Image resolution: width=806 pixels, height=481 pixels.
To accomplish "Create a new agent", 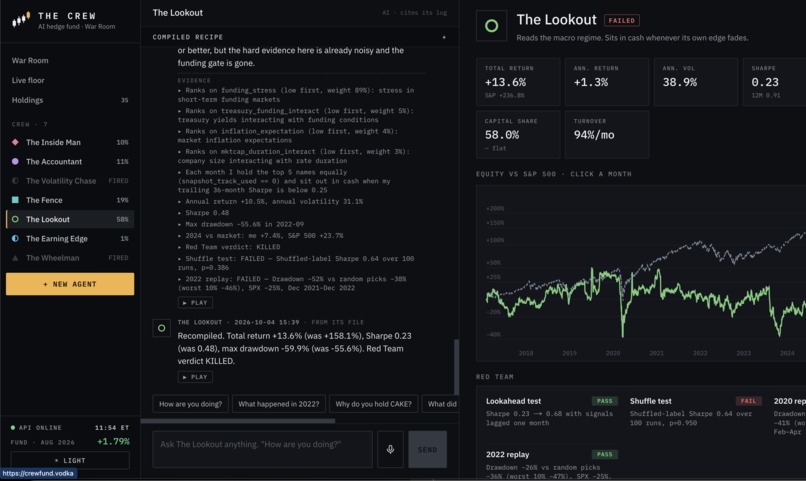I will (x=70, y=284).
